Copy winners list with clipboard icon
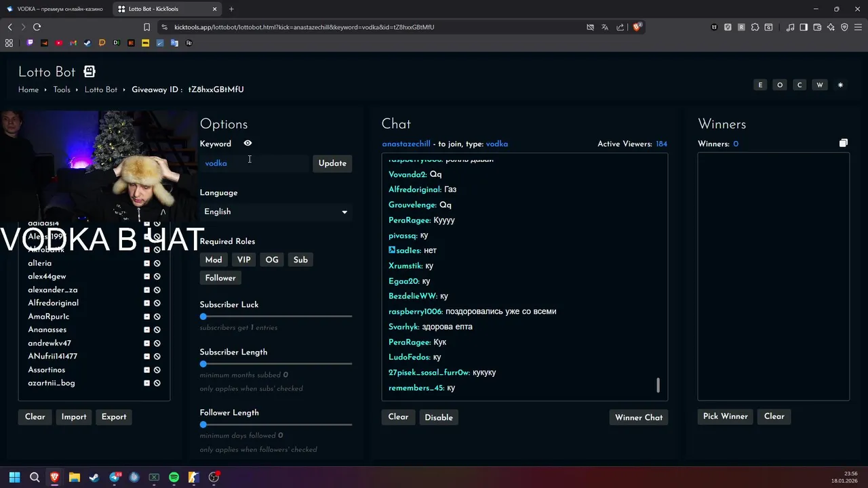The image size is (868, 488). click(x=843, y=143)
